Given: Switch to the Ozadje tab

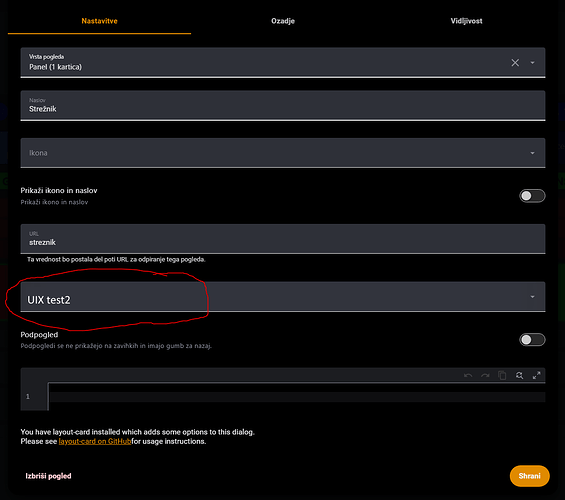Looking at the screenshot, I should (x=283, y=21).
